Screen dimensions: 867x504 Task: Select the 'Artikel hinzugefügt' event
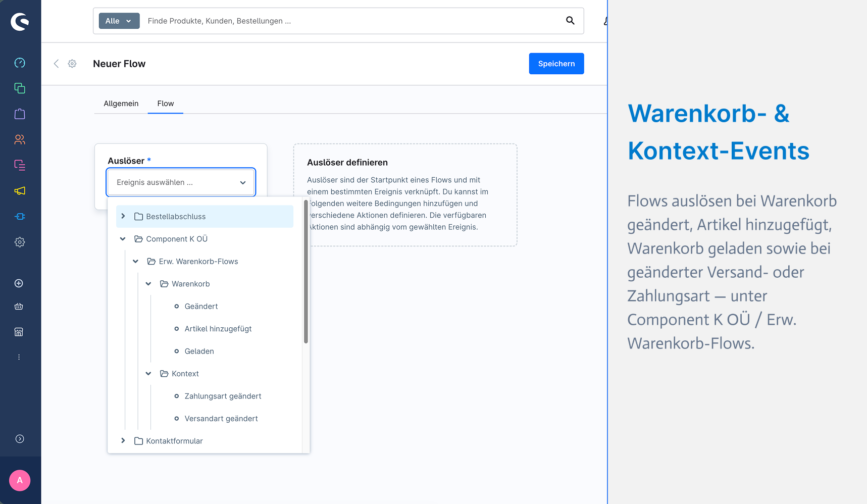(x=218, y=329)
